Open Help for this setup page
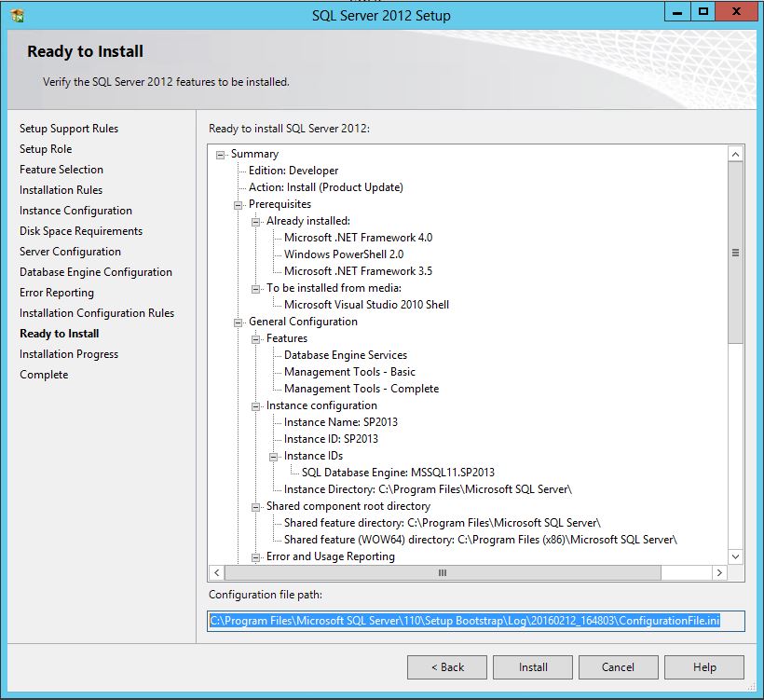Screen dimensions: 764x700 click(x=704, y=667)
